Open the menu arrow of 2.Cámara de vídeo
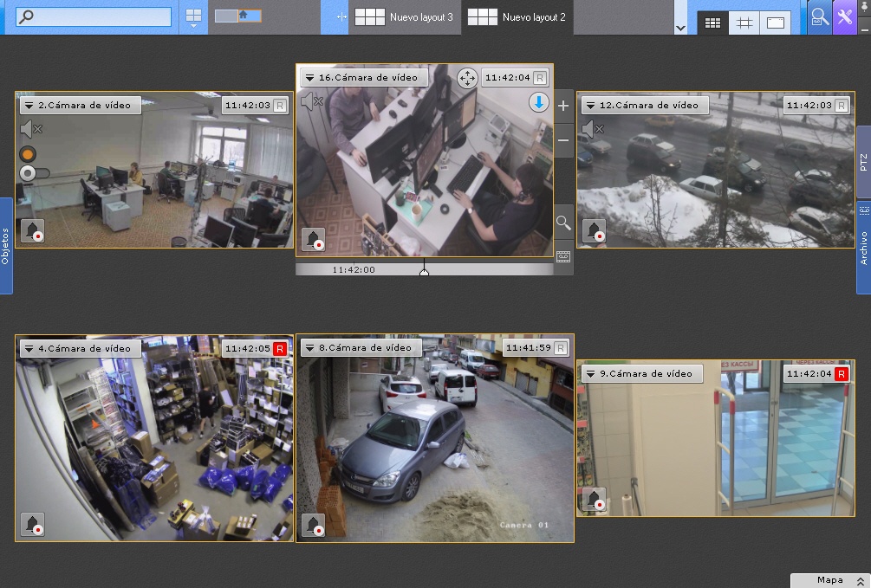Image resolution: width=871 pixels, height=588 pixels. 29,106
